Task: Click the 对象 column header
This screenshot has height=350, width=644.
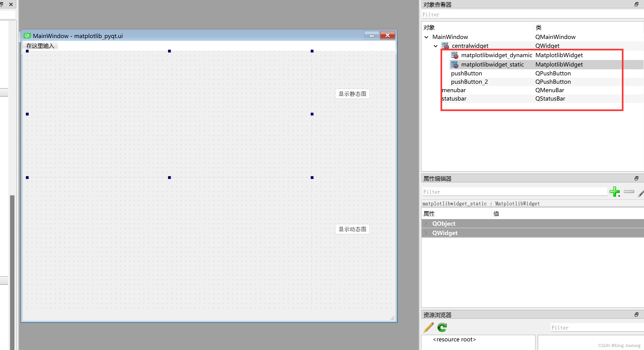Action: [429, 28]
